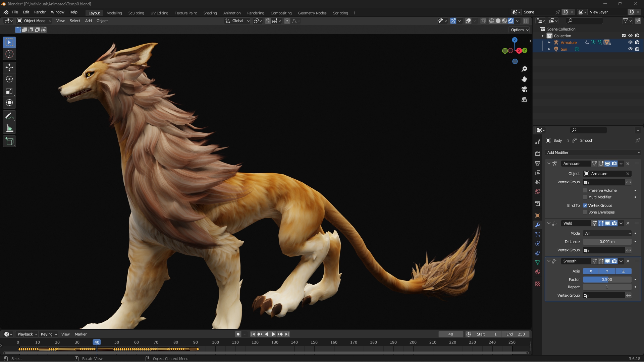
Task: Select the Move tool in toolbar
Action: (x=9, y=67)
